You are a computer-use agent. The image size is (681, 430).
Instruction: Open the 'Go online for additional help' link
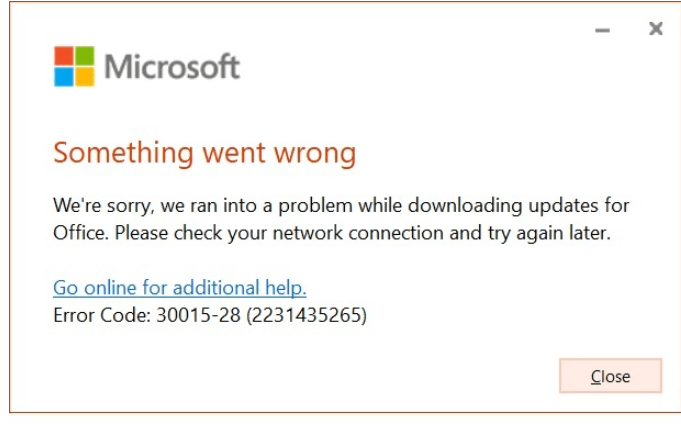[x=179, y=289]
